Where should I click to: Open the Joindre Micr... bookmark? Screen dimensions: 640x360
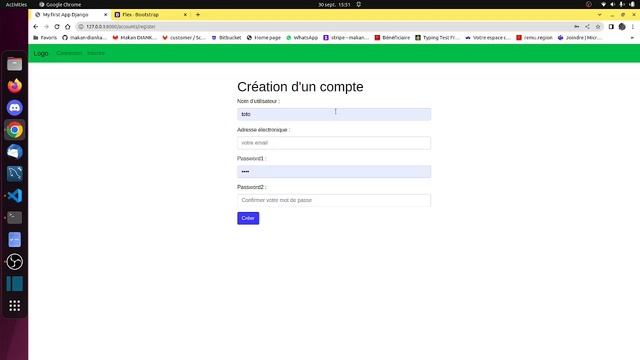[x=579, y=38]
